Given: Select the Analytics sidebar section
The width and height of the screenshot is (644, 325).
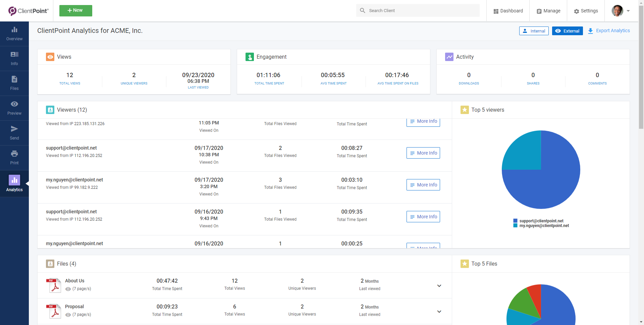Looking at the screenshot, I should click(14, 183).
